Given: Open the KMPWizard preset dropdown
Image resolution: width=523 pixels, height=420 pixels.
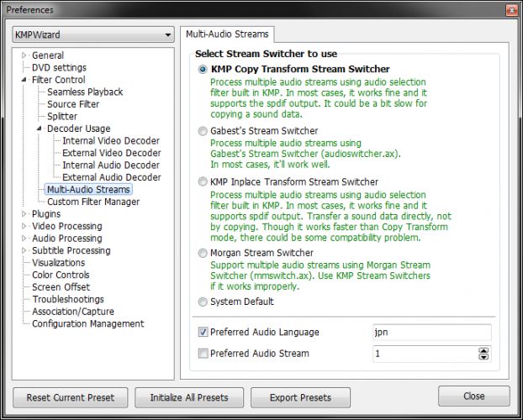Looking at the screenshot, I should pyautogui.click(x=93, y=34).
